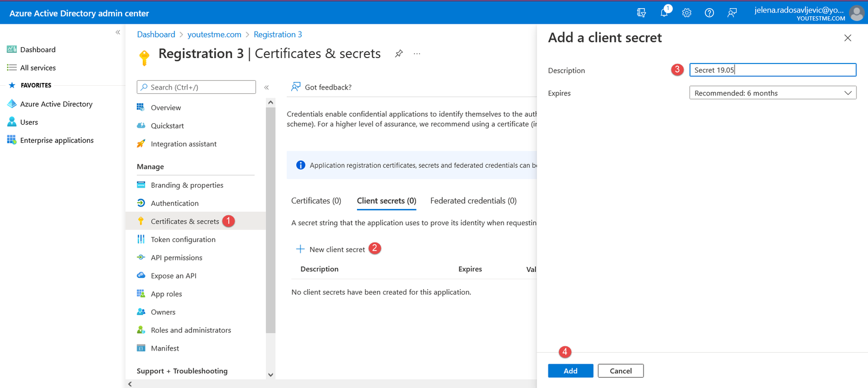868x388 pixels.
Task: Pin the Registration 3 page
Action: 399,54
